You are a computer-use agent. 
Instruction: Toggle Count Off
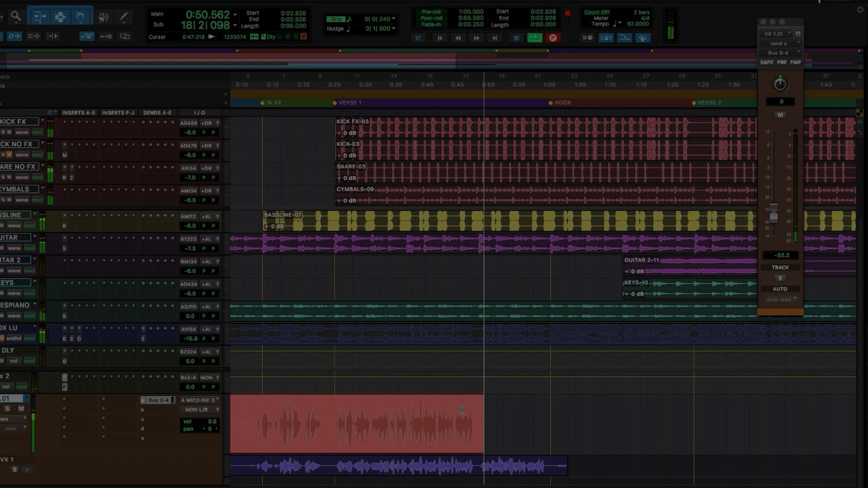(x=597, y=12)
